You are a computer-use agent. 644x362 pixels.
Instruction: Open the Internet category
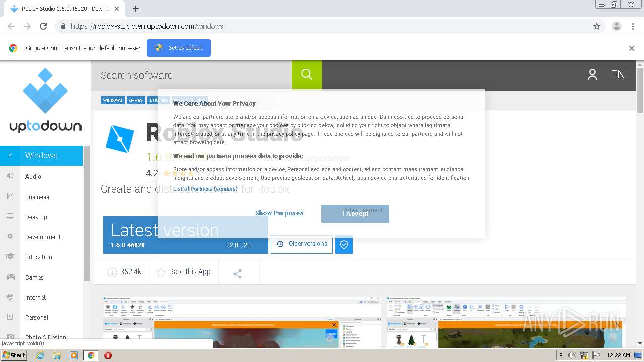click(x=35, y=297)
